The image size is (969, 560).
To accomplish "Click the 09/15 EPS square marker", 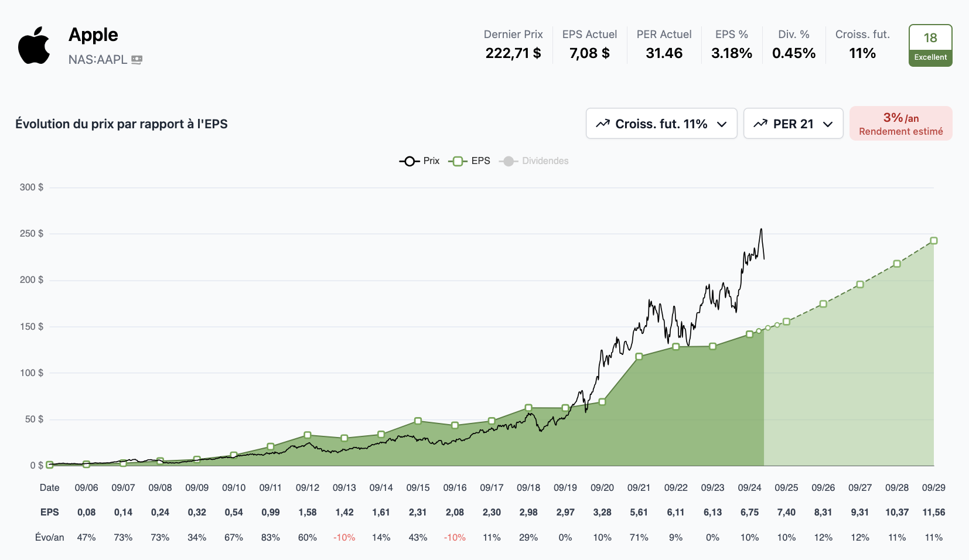I will tap(418, 421).
